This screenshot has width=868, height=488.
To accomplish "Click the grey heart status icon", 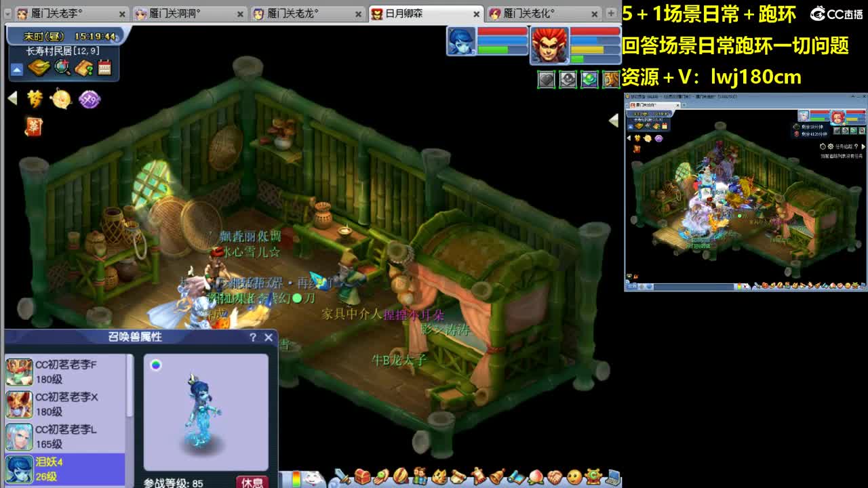I will coord(547,79).
